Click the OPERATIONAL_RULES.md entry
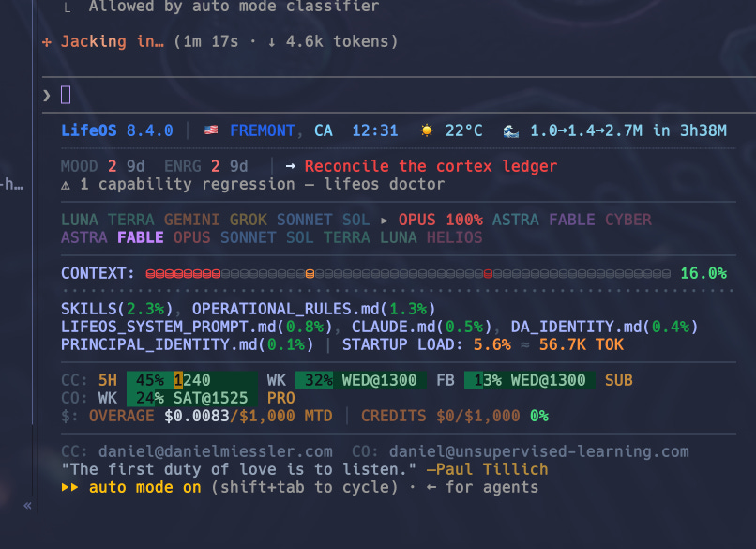 [x=314, y=309]
